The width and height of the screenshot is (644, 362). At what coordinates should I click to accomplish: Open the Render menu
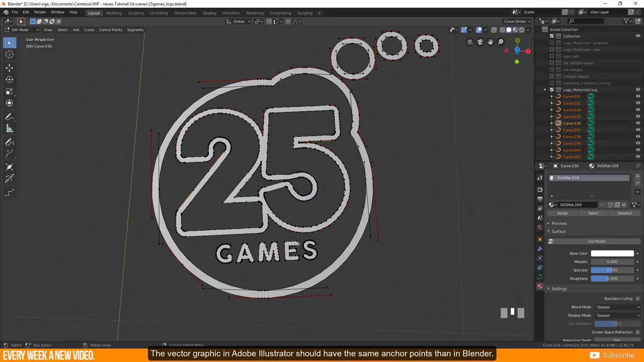[x=40, y=12]
